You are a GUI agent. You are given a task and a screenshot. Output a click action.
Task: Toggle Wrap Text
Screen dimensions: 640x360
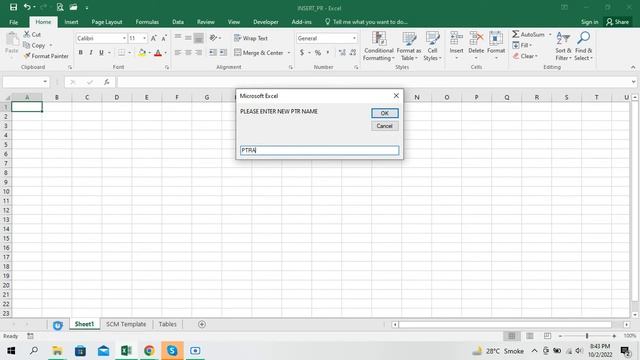(251, 38)
